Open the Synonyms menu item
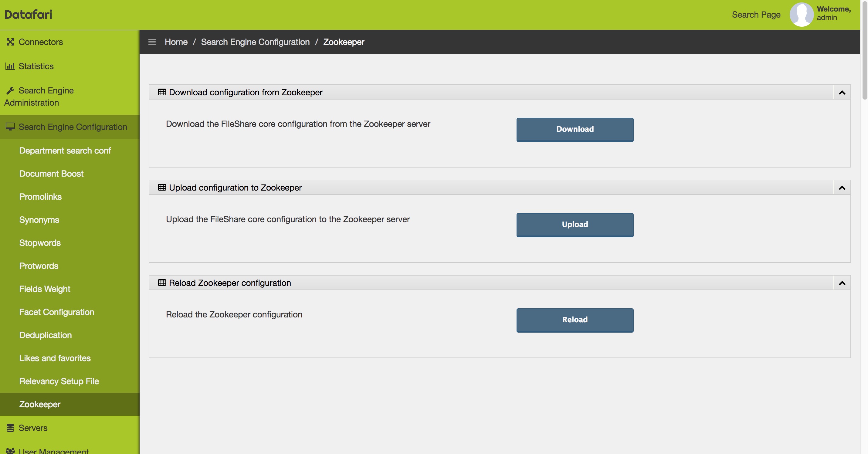This screenshot has height=454, width=868. coord(39,220)
